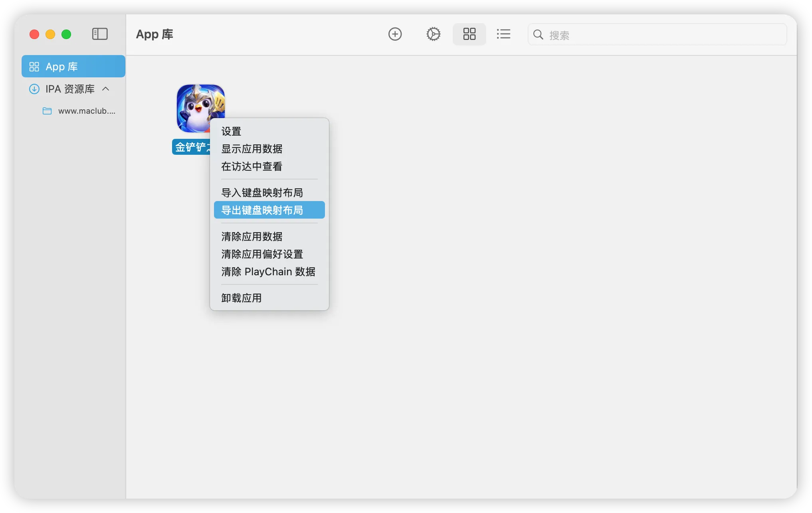Viewport: 812px width, 513px height.
Task: Click the IPA 资源库 download arrow icon
Action: [34, 89]
